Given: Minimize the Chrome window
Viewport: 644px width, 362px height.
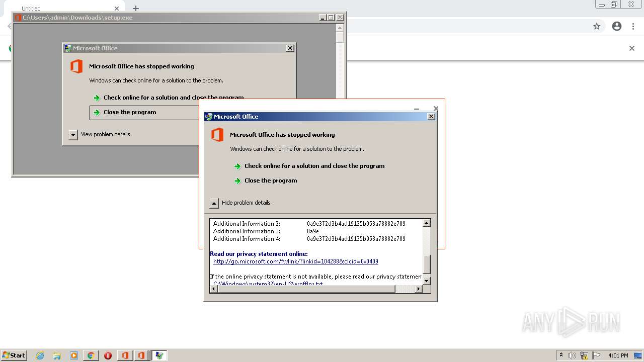Looking at the screenshot, I should (602, 5).
